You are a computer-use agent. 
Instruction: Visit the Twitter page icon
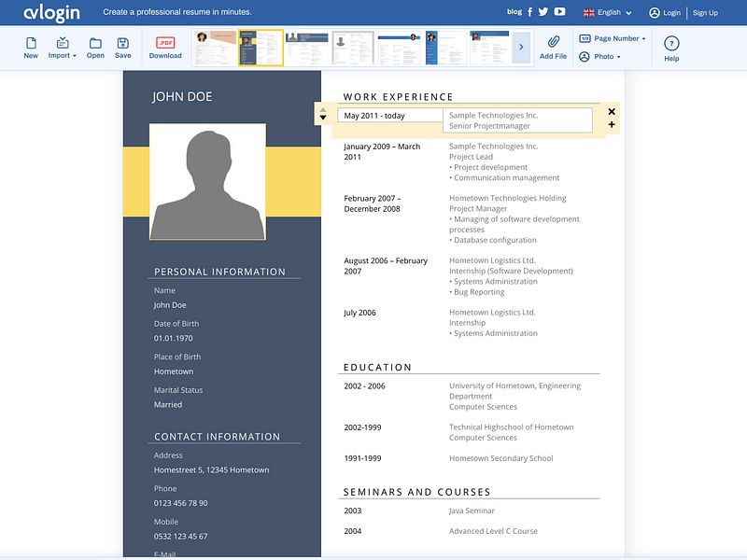(543, 12)
